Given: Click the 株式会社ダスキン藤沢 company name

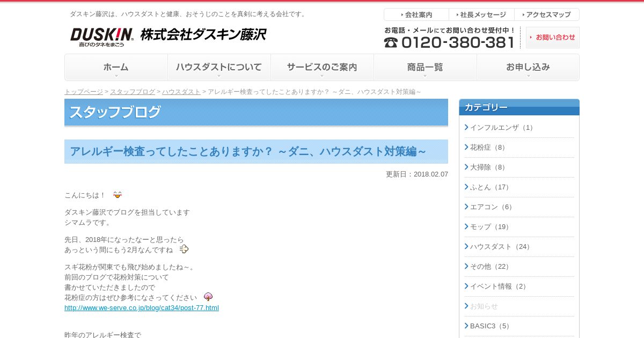Looking at the screenshot, I should pyautogui.click(x=203, y=35).
